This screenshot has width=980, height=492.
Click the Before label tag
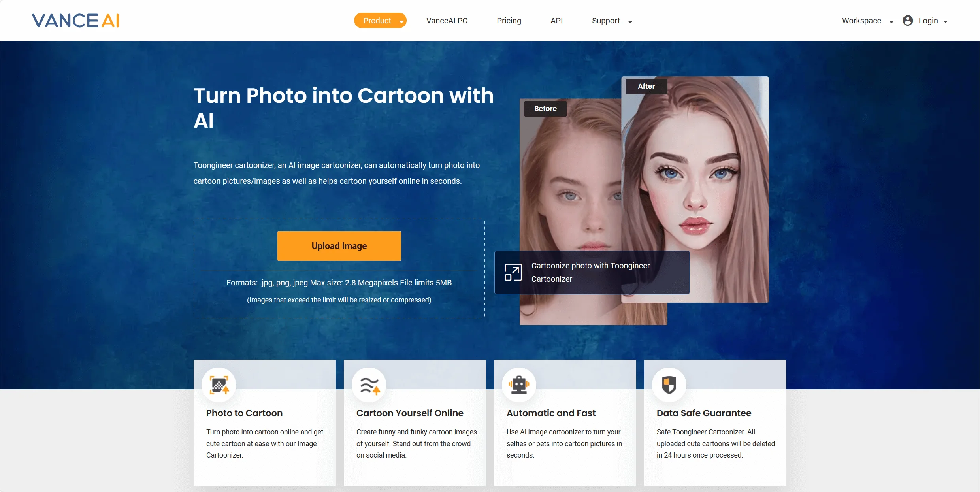click(x=545, y=109)
